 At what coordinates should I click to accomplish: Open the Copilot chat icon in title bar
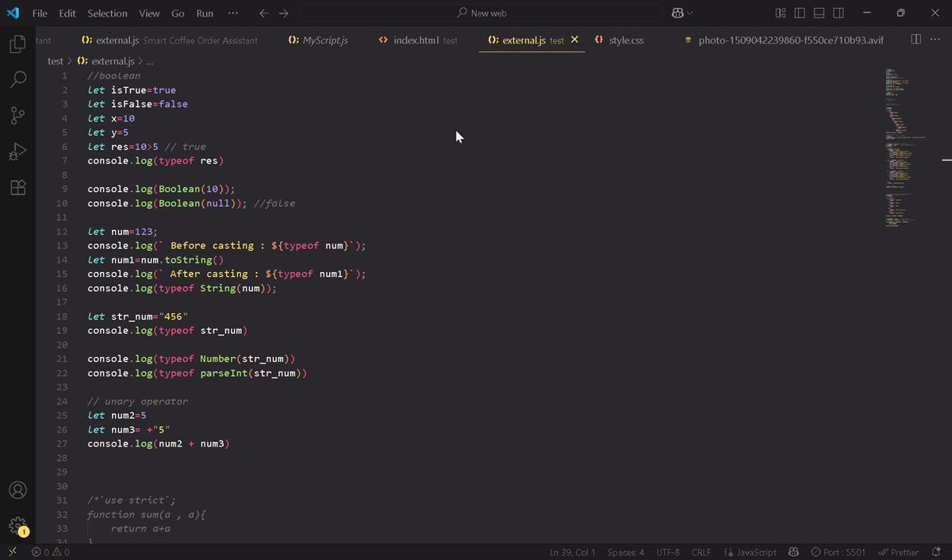(678, 13)
